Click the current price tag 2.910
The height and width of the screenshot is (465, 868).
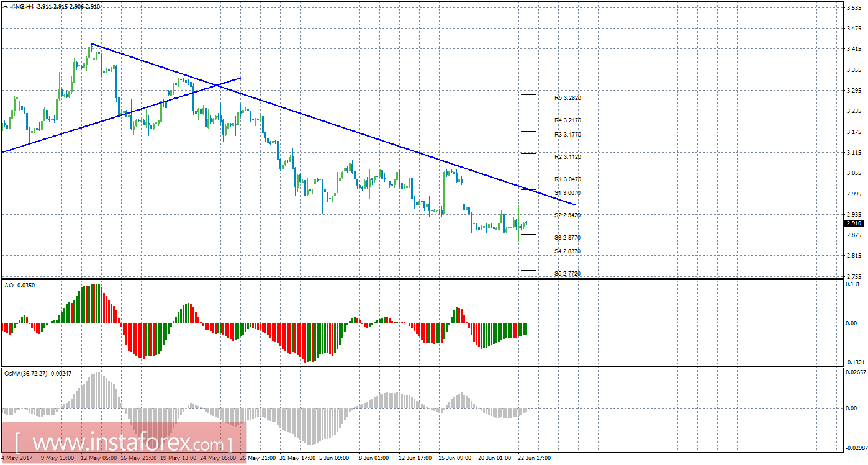(x=854, y=223)
